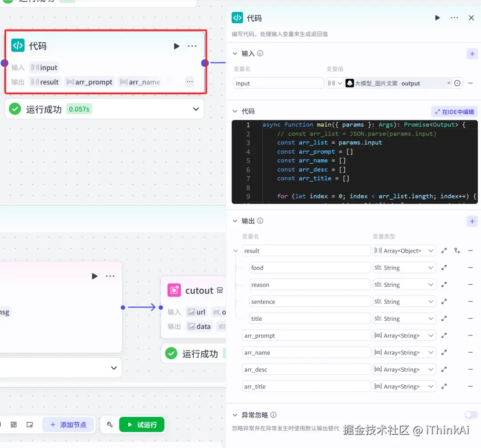
Task: Change sentence field type dropdown
Action: (404, 302)
